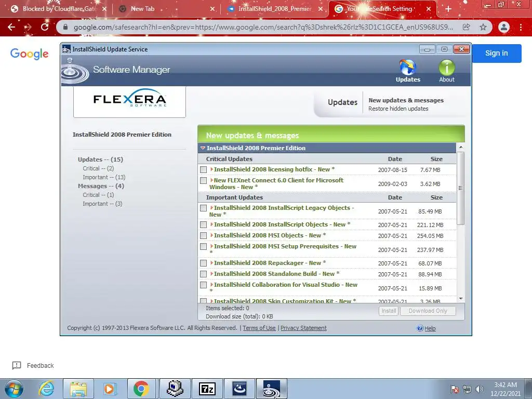Image resolution: width=532 pixels, height=399 pixels.
Task: Open Windows Media Player taskbar icon
Action: pos(110,389)
